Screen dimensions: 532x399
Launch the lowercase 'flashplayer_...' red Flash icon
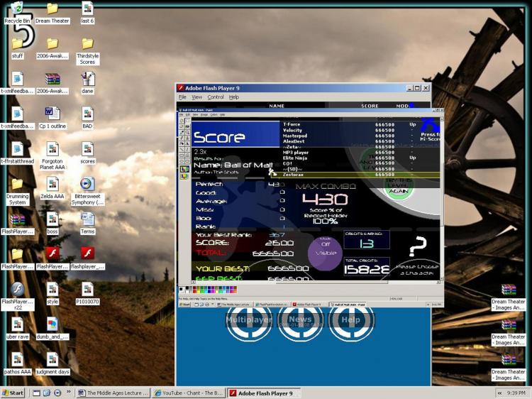pos(87,258)
